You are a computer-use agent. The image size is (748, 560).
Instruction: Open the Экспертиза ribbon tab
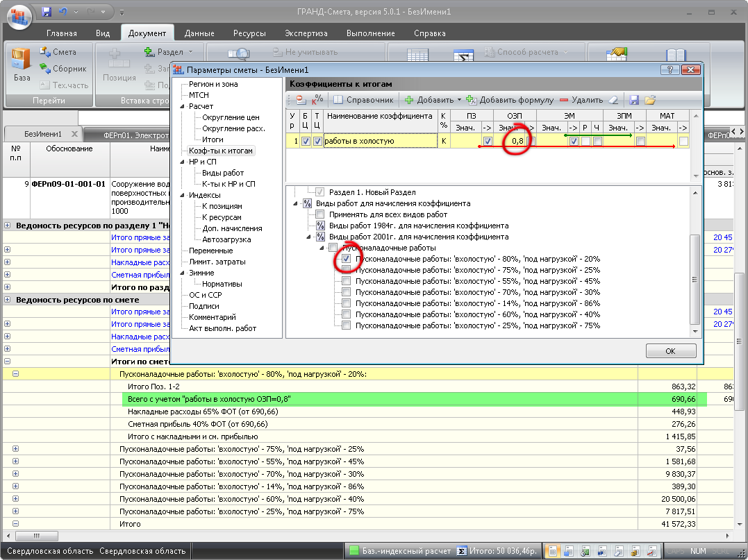point(306,33)
